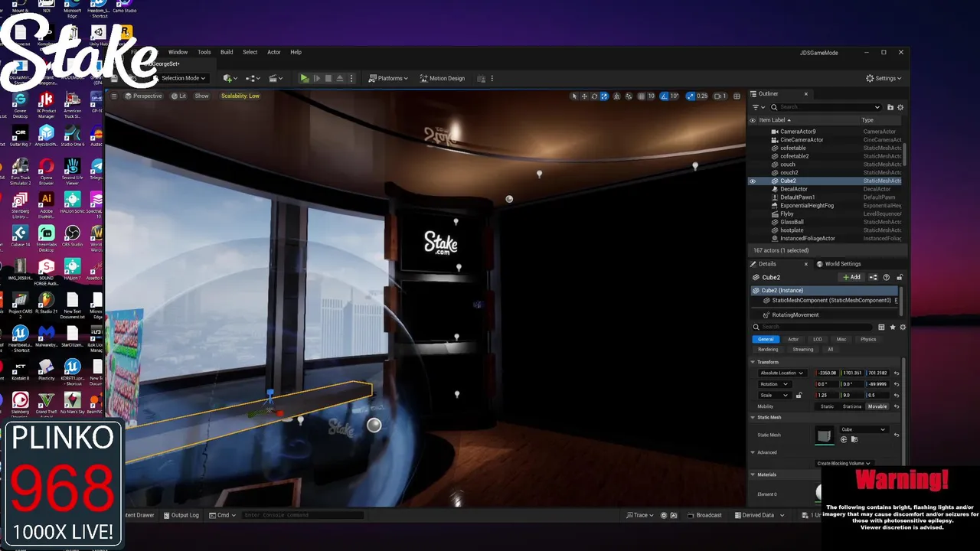Select the RotatingMovement component
The image size is (980, 551).
[795, 315]
